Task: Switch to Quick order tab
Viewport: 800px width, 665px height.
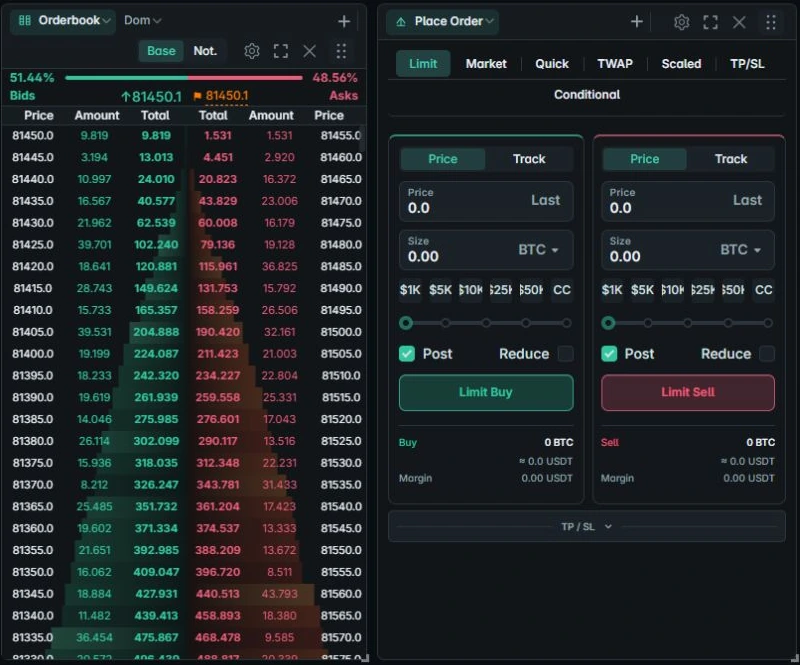Action: 552,64
